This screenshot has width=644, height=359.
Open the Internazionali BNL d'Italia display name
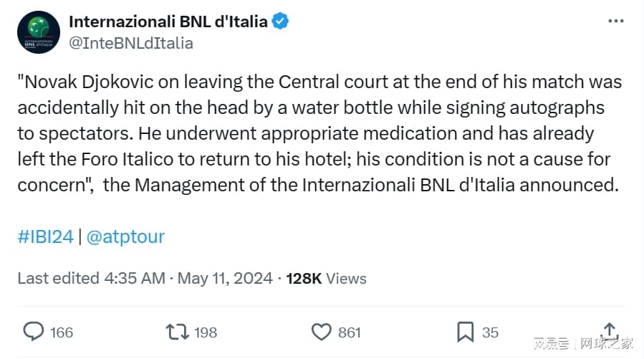(x=168, y=21)
